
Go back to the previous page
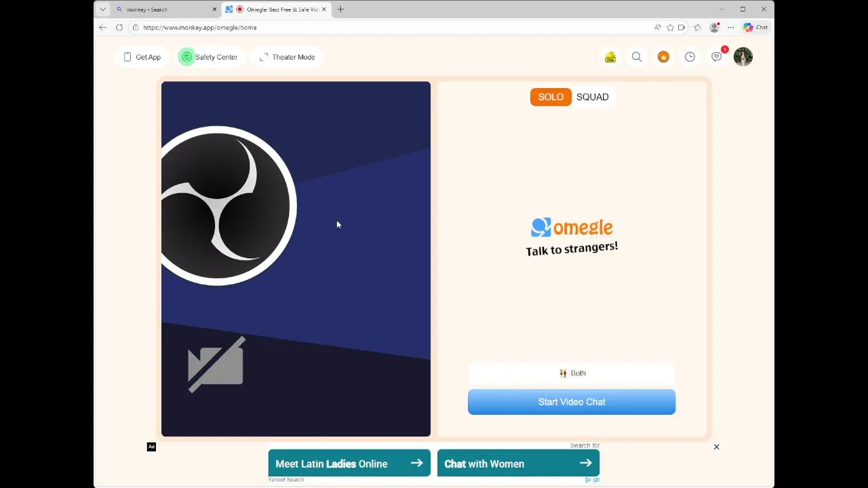(x=102, y=28)
